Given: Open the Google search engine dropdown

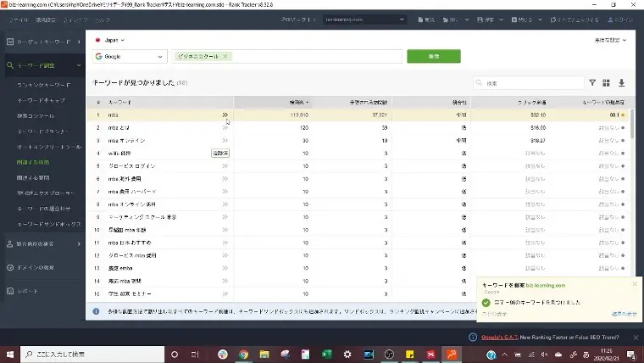Looking at the screenshot, I should tap(130, 56).
